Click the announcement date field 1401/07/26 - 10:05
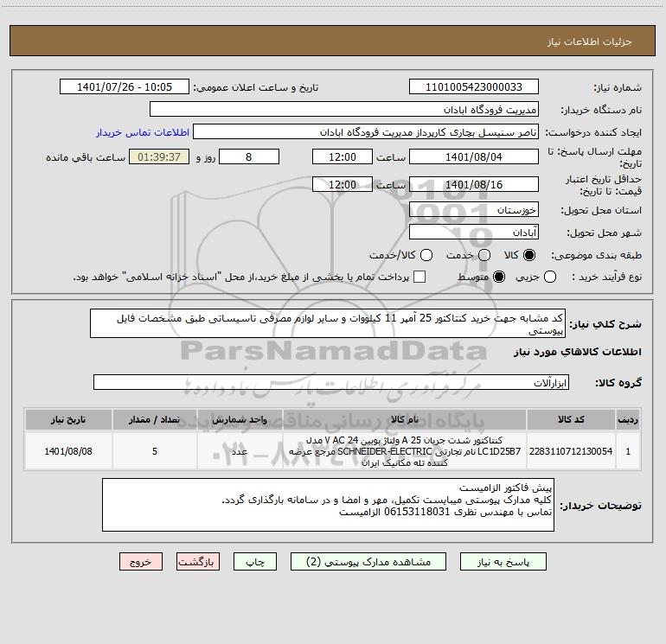 coord(125,86)
